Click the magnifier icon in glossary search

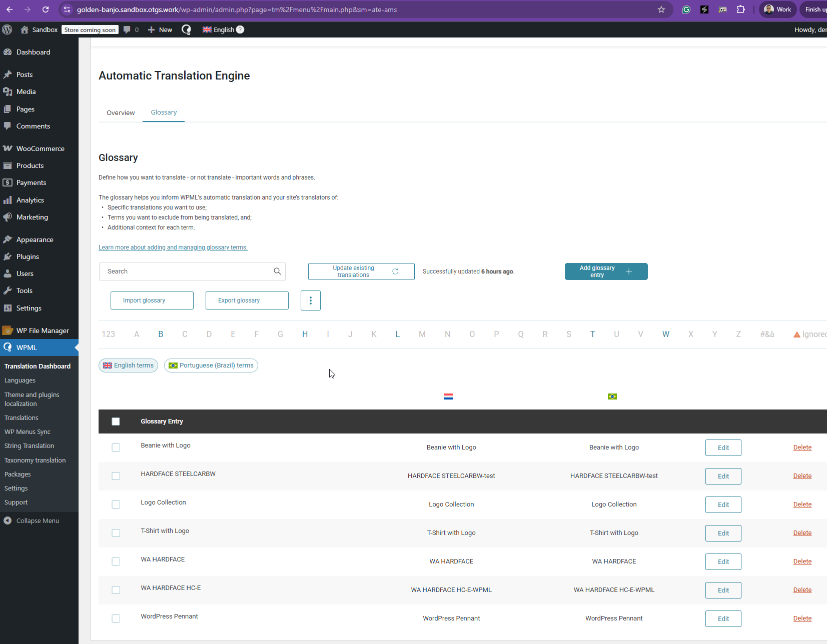(277, 271)
